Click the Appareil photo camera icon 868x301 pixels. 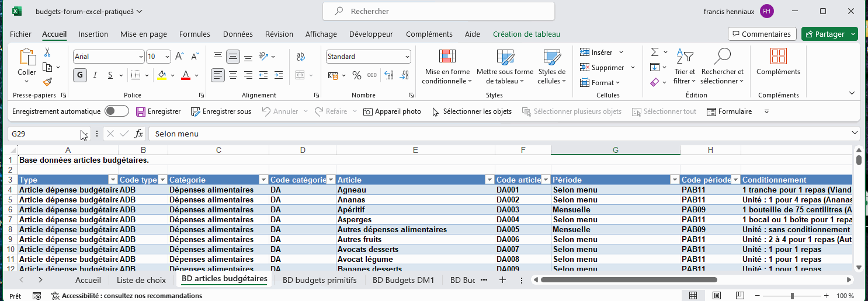coord(368,111)
